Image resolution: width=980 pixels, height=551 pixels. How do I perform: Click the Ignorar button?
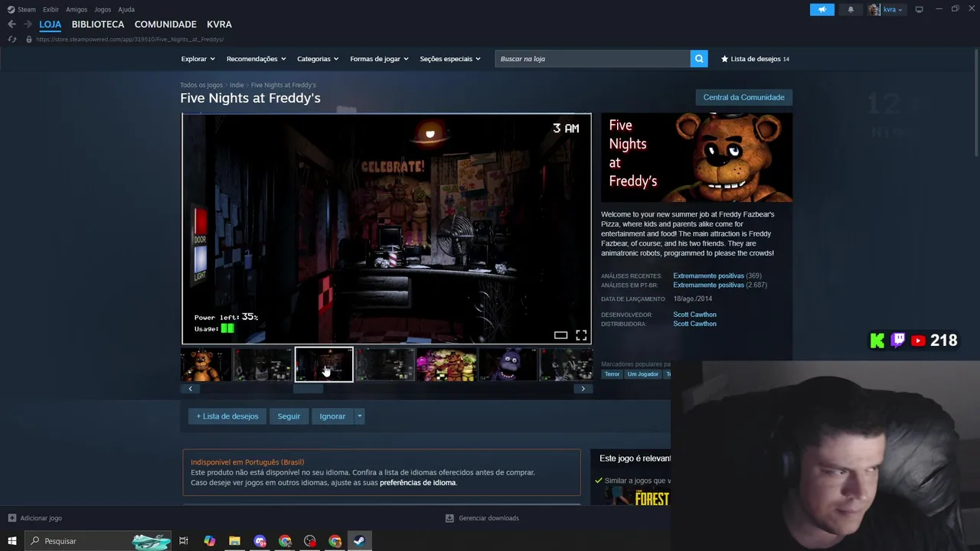click(332, 416)
